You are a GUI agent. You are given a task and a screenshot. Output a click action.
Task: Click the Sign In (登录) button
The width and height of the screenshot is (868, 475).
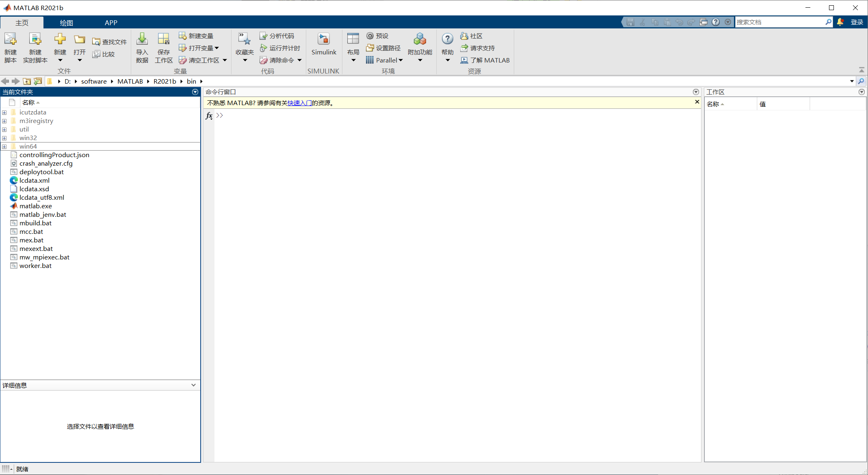(857, 22)
